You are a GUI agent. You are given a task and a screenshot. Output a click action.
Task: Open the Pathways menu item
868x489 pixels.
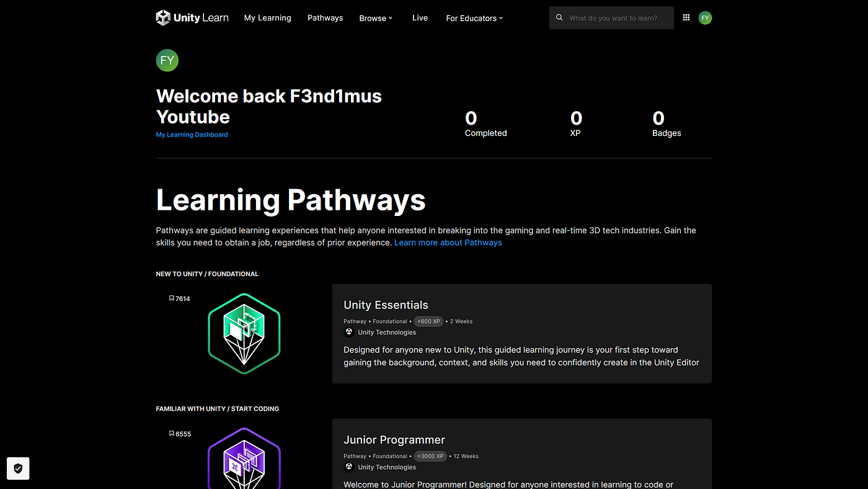click(x=325, y=18)
